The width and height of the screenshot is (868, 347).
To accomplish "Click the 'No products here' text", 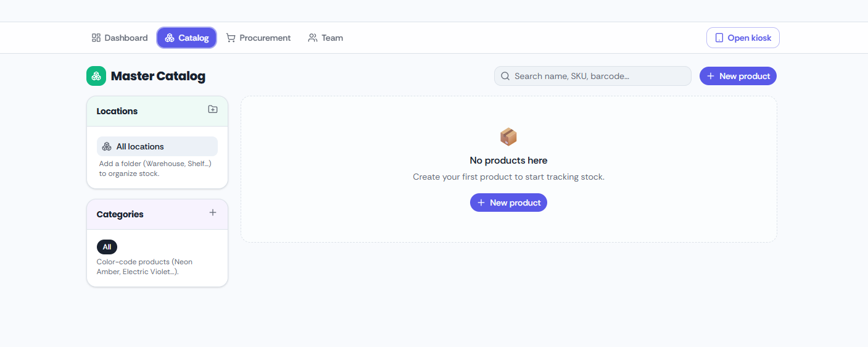I will pos(508,161).
